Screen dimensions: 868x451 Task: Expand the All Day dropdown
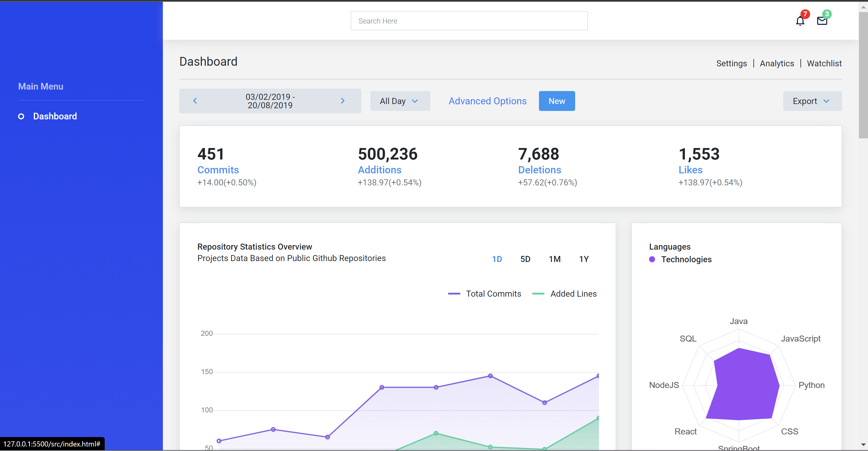point(400,101)
